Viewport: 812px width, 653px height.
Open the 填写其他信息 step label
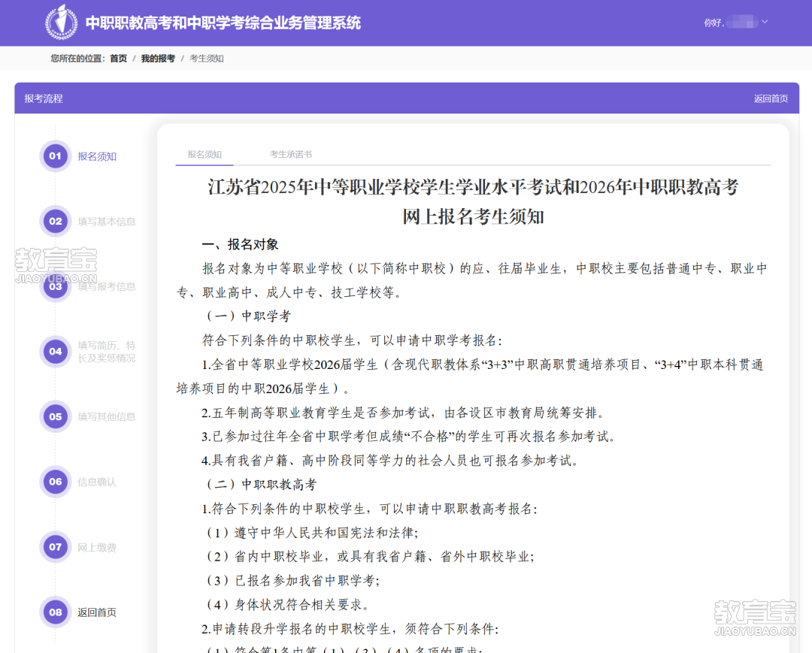pyautogui.click(x=107, y=417)
